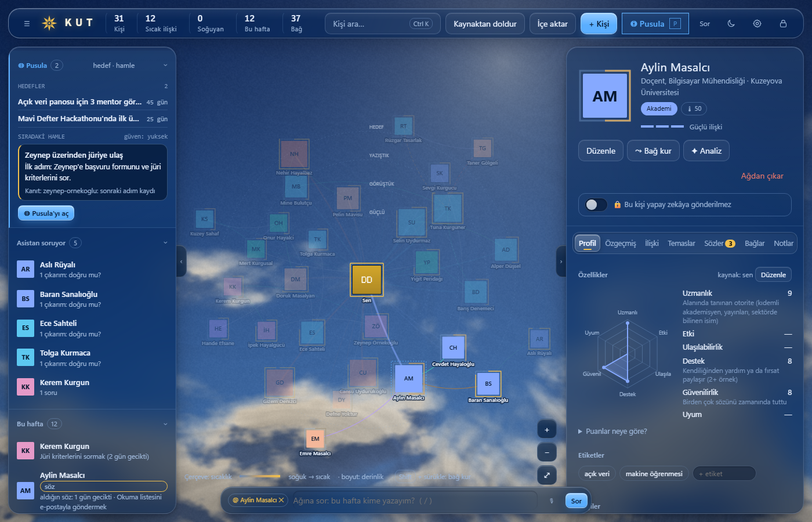Toggle dark mode moon icon
The image size is (812, 522).
731,24
